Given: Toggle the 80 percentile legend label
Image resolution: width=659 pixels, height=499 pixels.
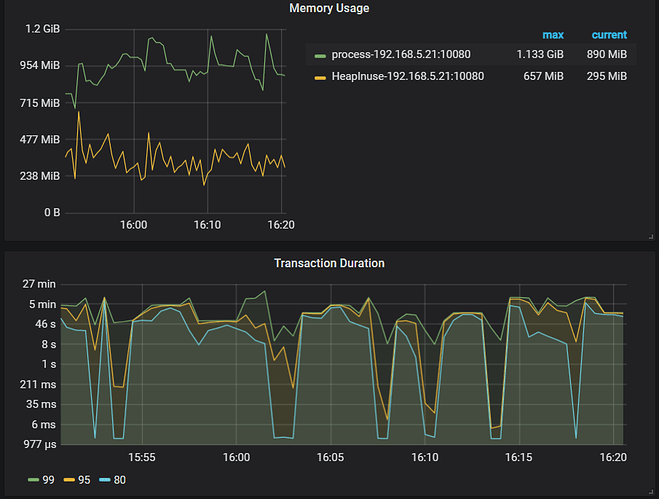Looking at the screenshot, I should [119, 479].
